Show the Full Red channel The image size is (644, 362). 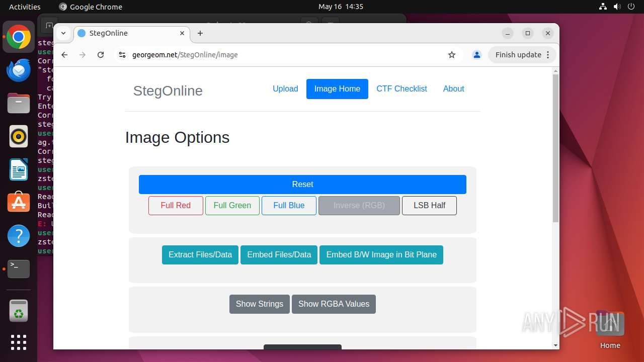pos(176,206)
